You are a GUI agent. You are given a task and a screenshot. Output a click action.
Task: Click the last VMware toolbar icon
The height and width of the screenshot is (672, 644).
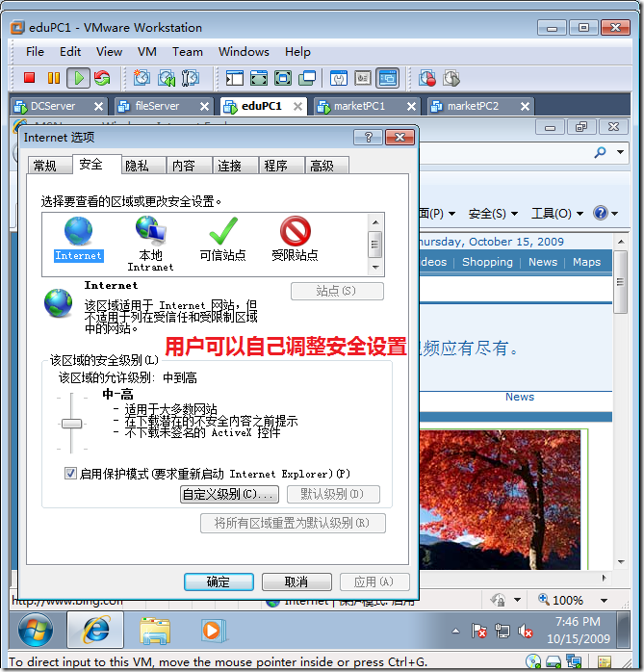[x=451, y=78]
